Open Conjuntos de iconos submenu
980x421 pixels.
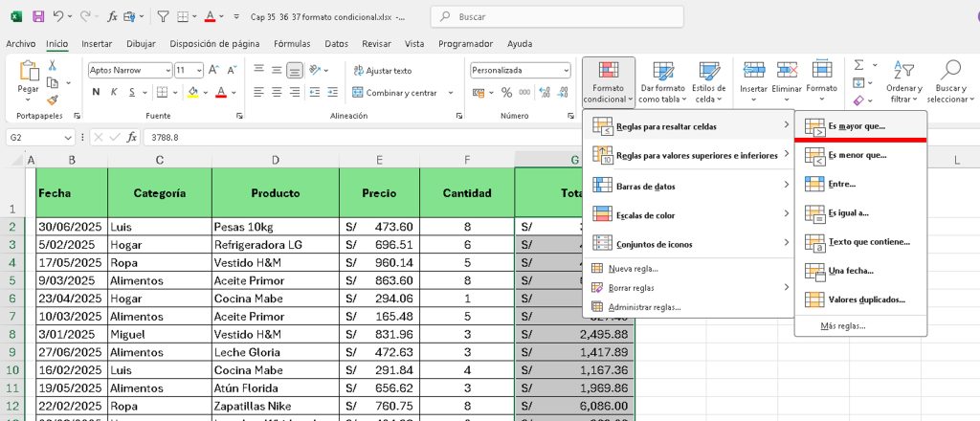pos(689,244)
